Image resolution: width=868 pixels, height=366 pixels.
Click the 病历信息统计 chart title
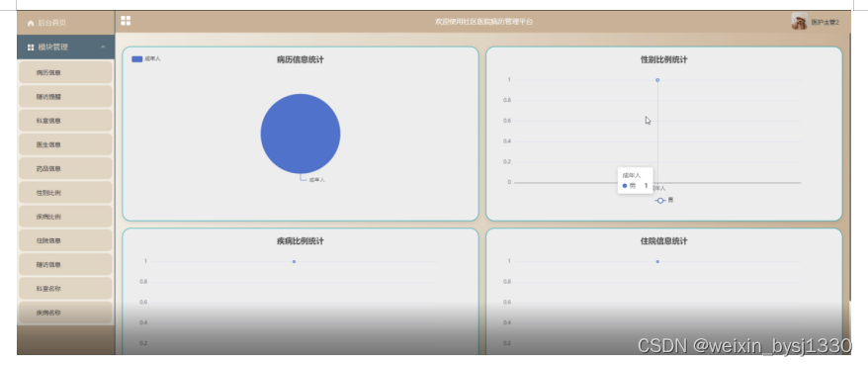[301, 59]
